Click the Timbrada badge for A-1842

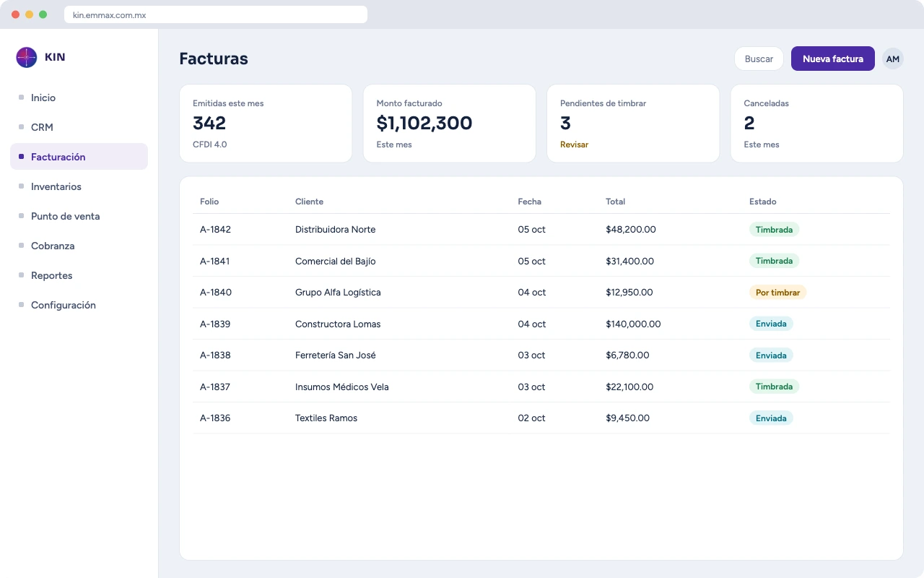click(774, 230)
